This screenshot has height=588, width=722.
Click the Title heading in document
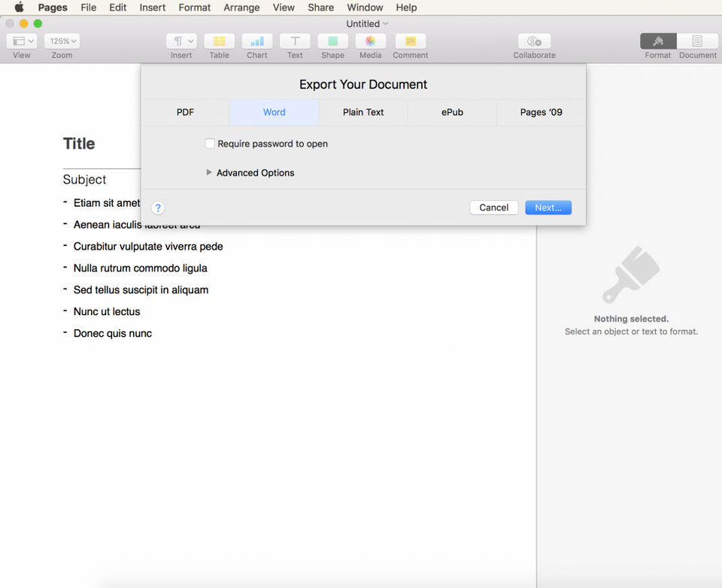pyautogui.click(x=79, y=144)
